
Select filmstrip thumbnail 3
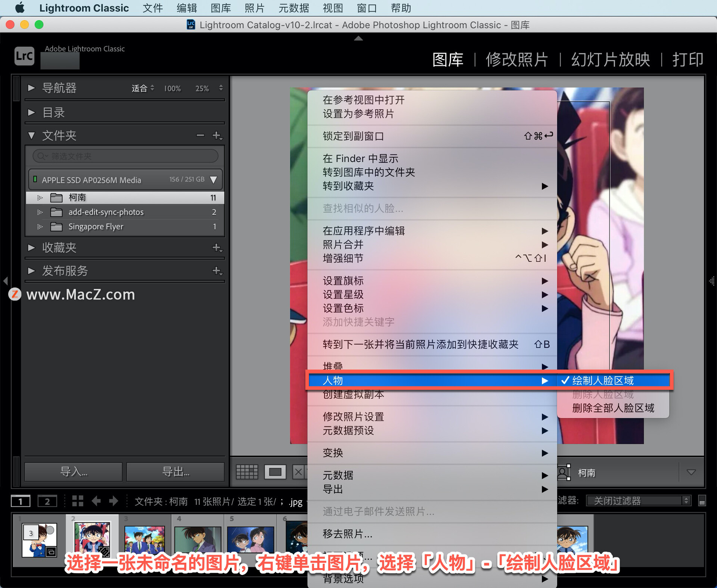(x=145, y=539)
